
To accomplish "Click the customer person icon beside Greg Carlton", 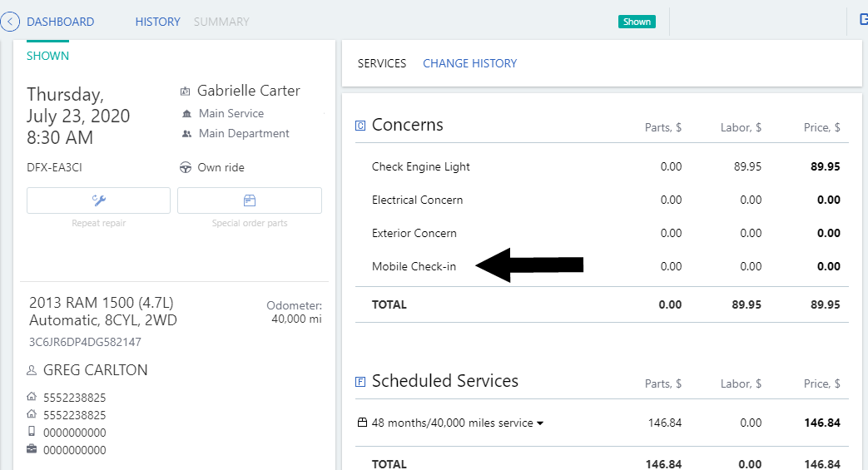I will click(x=32, y=370).
